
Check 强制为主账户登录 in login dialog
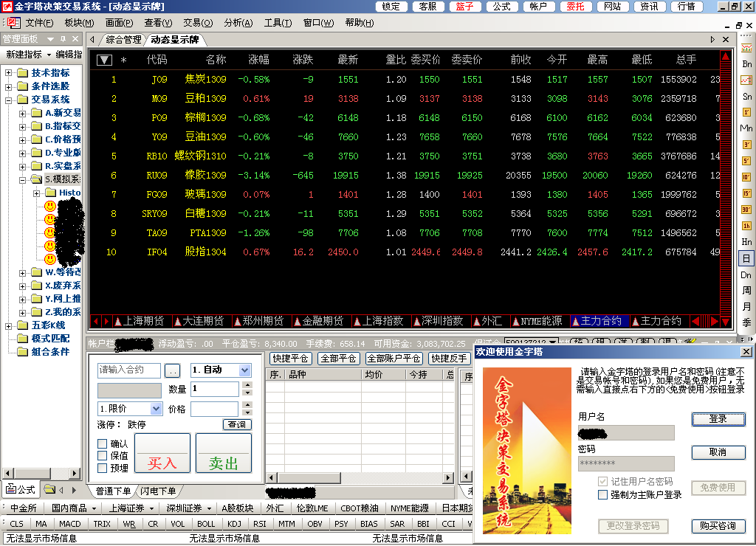pos(603,494)
